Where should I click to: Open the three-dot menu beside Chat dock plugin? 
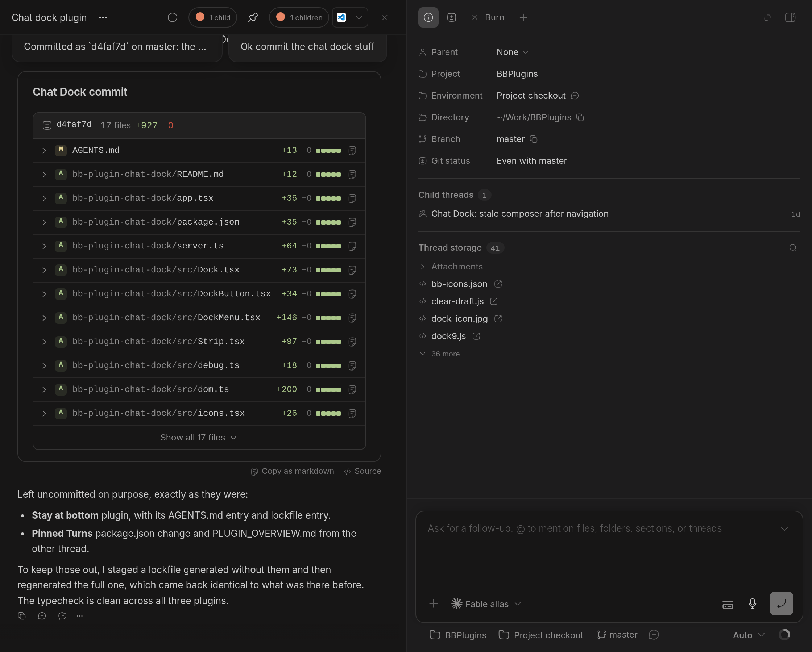(x=103, y=17)
